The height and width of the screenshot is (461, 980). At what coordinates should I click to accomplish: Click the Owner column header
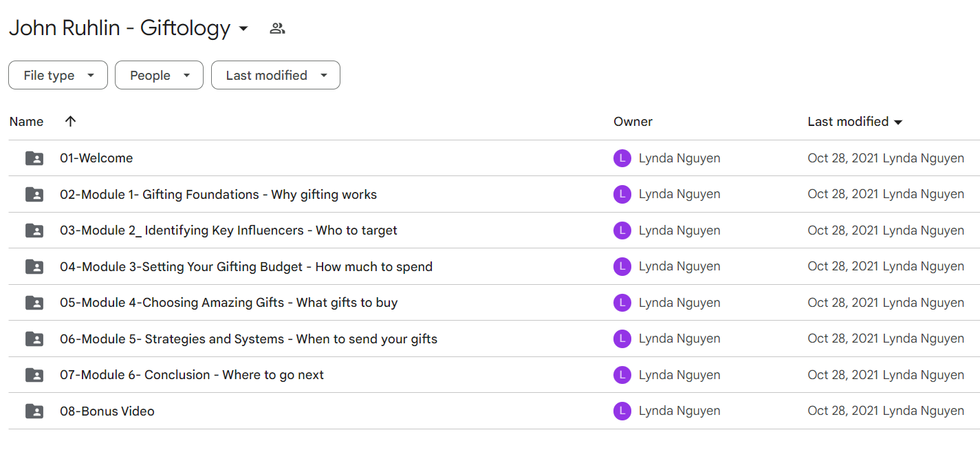(x=633, y=122)
